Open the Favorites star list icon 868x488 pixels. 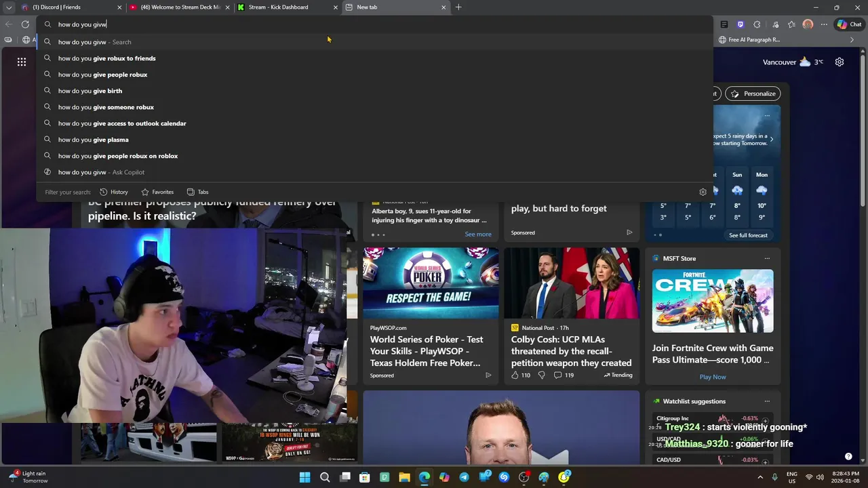click(791, 24)
